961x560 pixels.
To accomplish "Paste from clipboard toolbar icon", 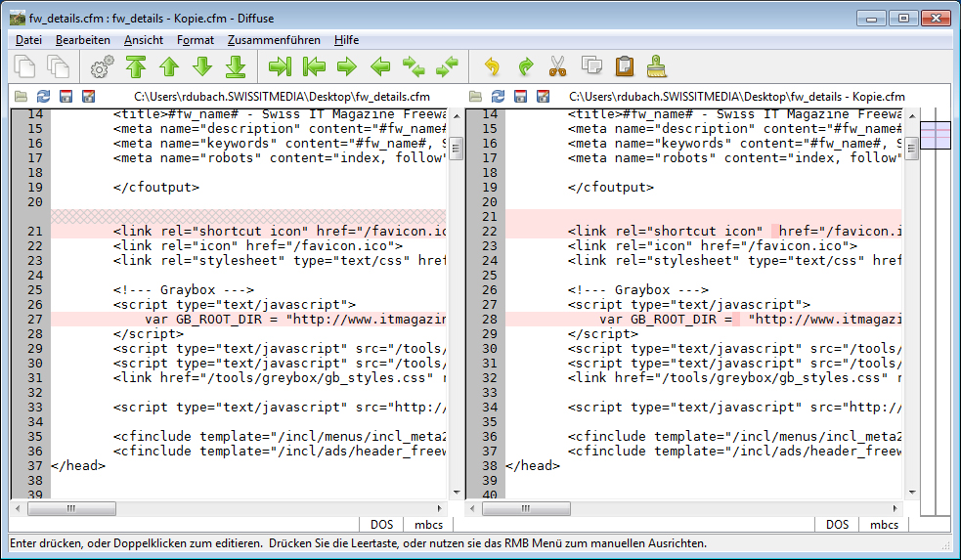I will click(x=625, y=66).
